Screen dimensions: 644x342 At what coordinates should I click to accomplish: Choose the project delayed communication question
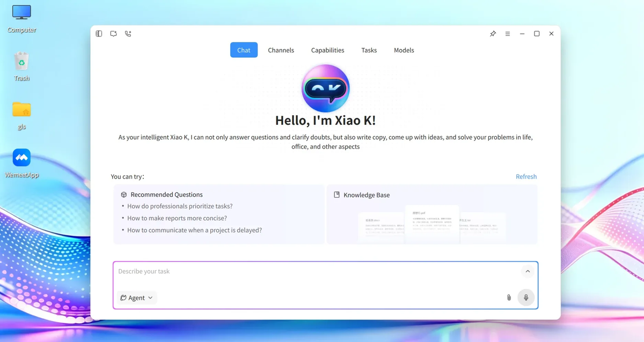(x=194, y=230)
